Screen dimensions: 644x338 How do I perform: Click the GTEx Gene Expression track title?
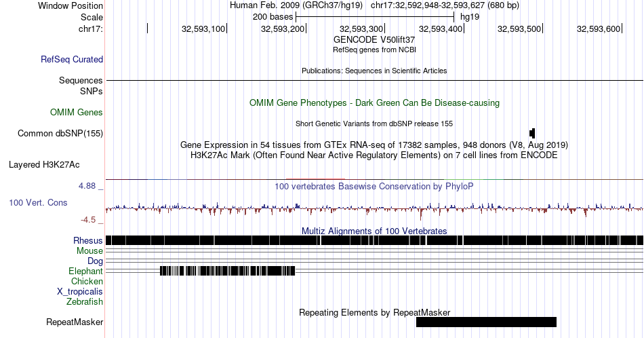click(374, 145)
